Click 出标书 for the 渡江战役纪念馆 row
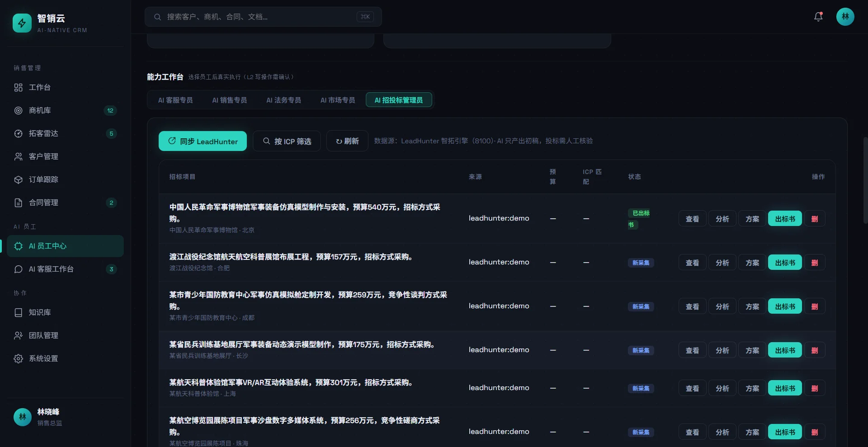This screenshot has width=868, height=447. (785, 263)
